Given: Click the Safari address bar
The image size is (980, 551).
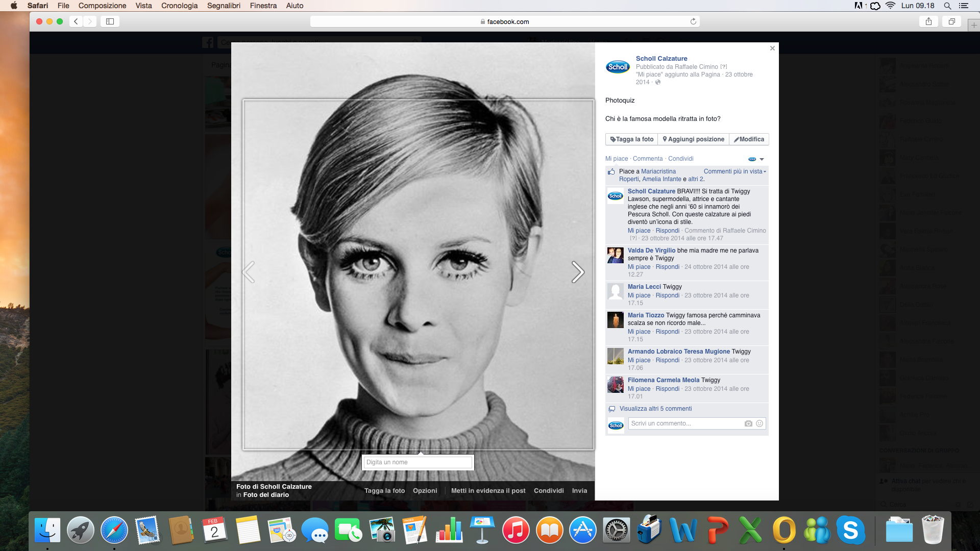Looking at the screenshot, I should point(505,21).
